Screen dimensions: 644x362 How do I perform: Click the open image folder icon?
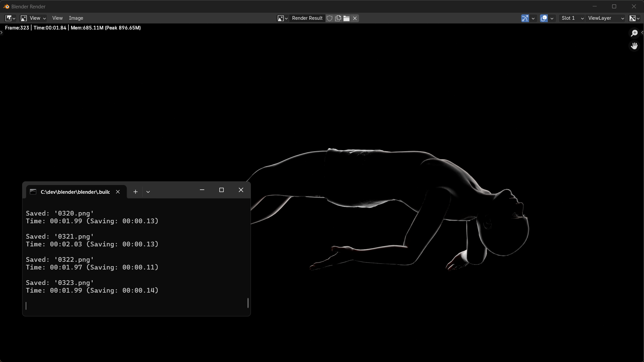coord(346,18)
